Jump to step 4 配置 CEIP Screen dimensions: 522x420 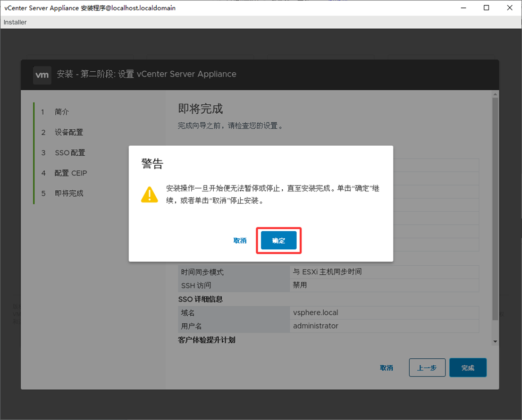tap(71, 173)
